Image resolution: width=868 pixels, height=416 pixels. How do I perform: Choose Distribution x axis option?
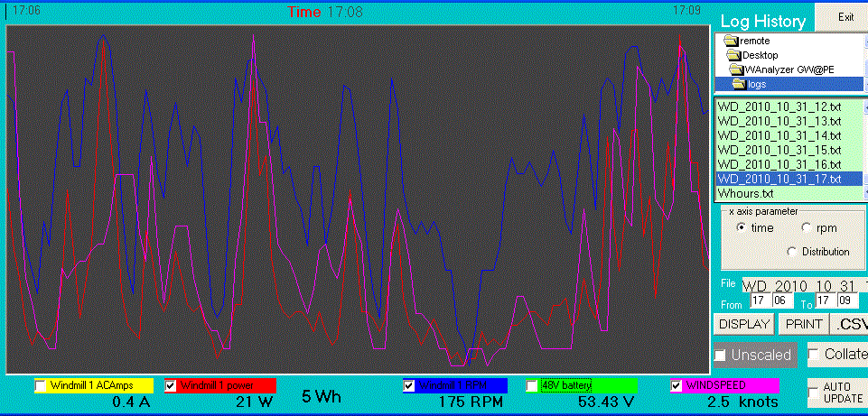click(x=794, y=251)
